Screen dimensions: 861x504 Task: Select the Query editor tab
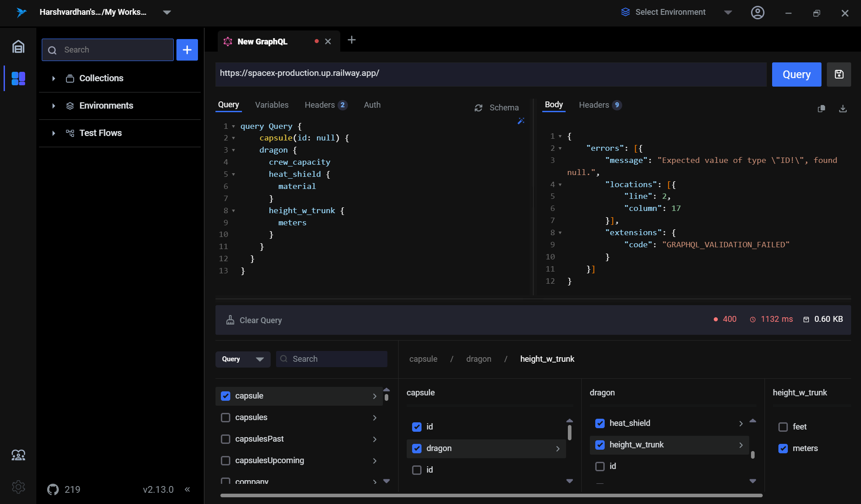pos(228,105)
